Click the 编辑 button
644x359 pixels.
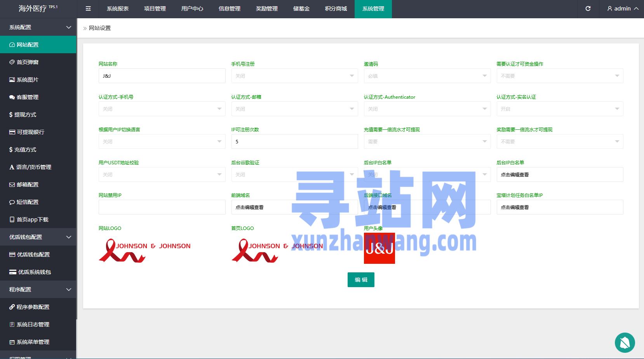coord(361,280)
